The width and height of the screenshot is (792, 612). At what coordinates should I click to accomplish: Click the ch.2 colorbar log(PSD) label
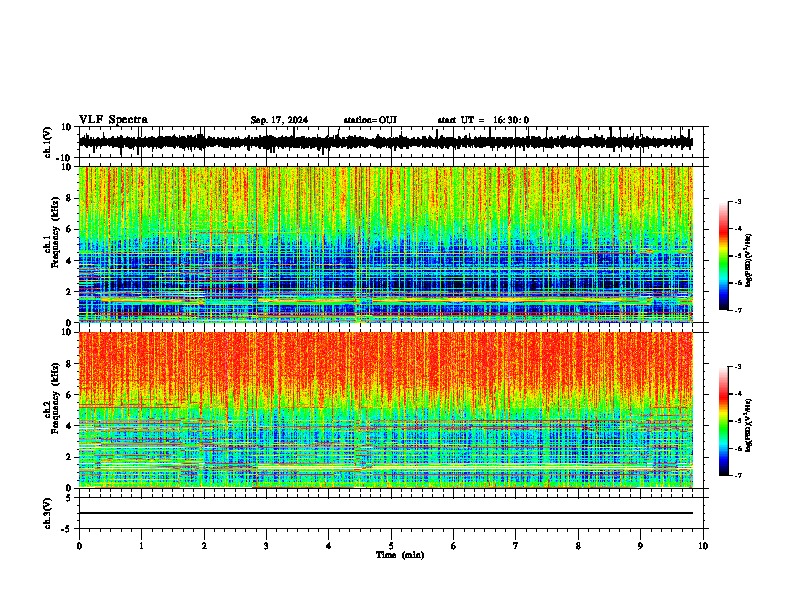point(748,425)
